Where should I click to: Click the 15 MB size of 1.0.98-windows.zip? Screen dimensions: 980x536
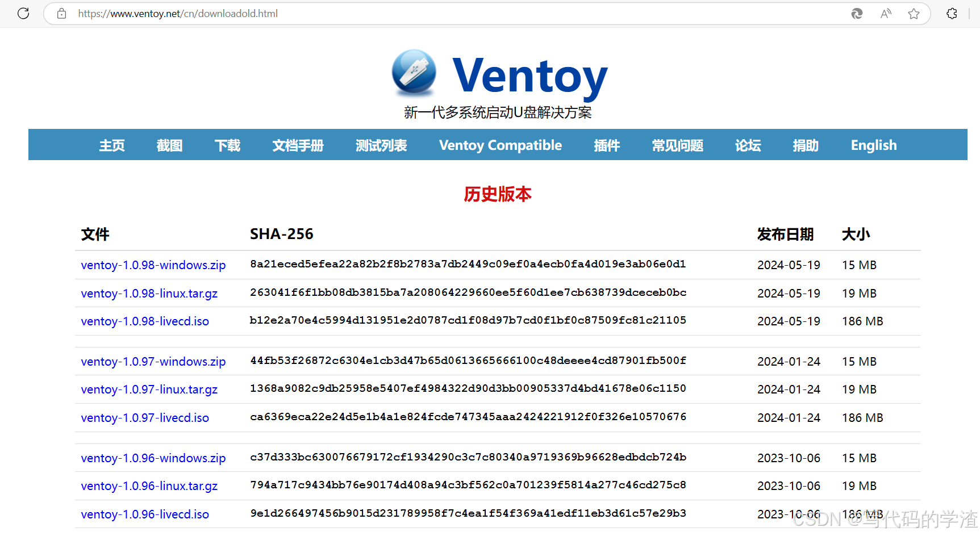pyautogui.click(x=859, y=265)
